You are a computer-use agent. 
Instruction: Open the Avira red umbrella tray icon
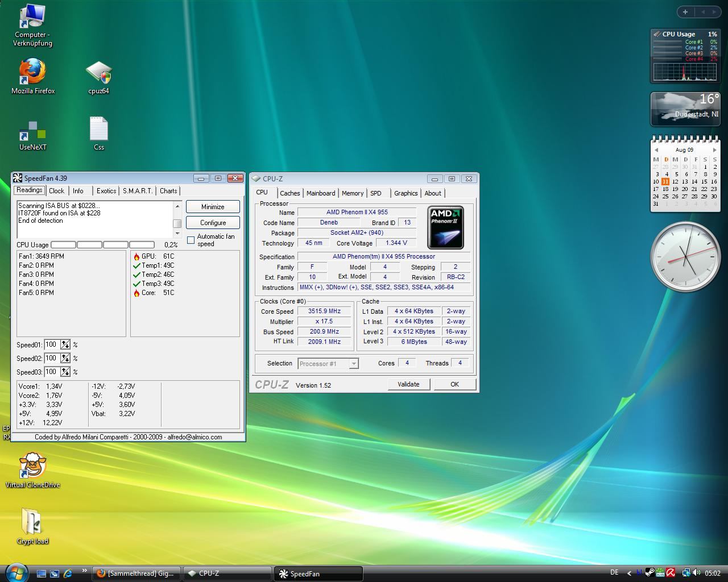tap(671, 572)
